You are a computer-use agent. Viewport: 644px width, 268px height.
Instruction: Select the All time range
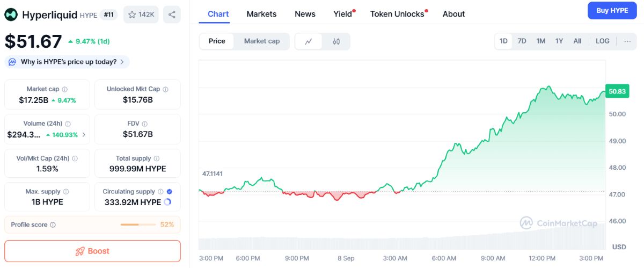click(577, 41)
